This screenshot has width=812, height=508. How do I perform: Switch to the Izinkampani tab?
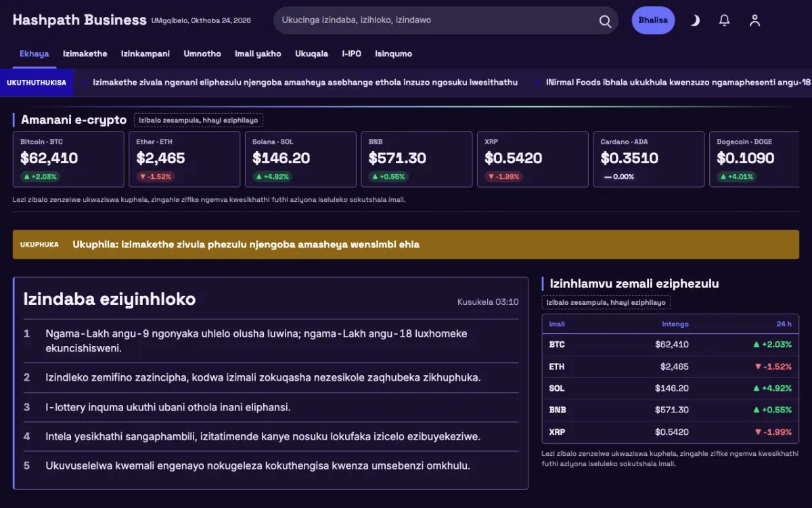click(x=145, y=54)
